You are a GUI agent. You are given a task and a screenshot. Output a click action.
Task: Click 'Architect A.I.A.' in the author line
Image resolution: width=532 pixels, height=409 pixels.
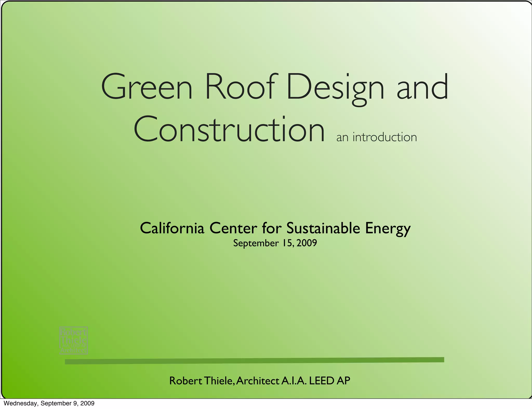(x=271, y=381)
